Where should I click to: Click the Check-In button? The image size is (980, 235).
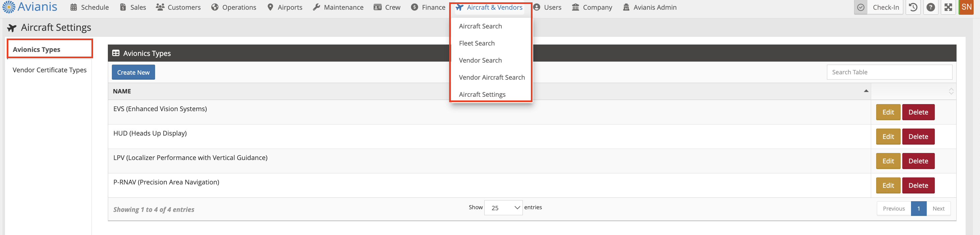[886, 7]
